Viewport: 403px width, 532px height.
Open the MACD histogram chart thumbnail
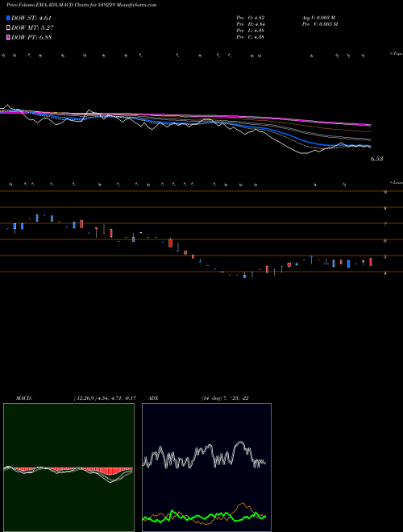[x=69, y=468]
